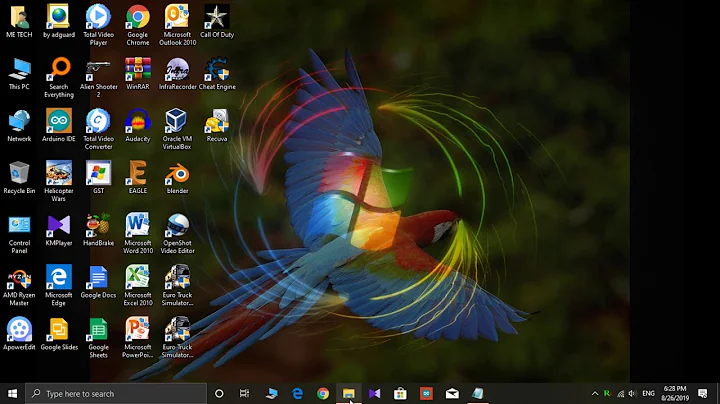Select the Oracle VM VirtualBox icon

pyautogui.click(x=177, y=129)
